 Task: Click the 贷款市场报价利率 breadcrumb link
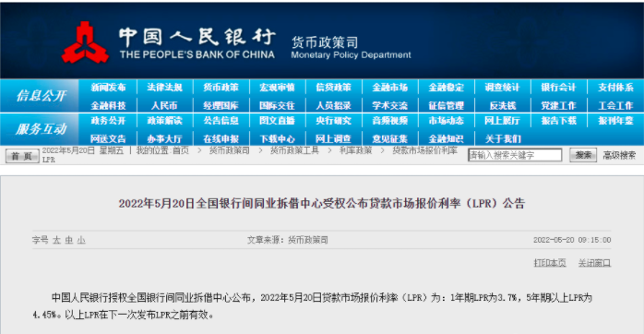[424, 150]
